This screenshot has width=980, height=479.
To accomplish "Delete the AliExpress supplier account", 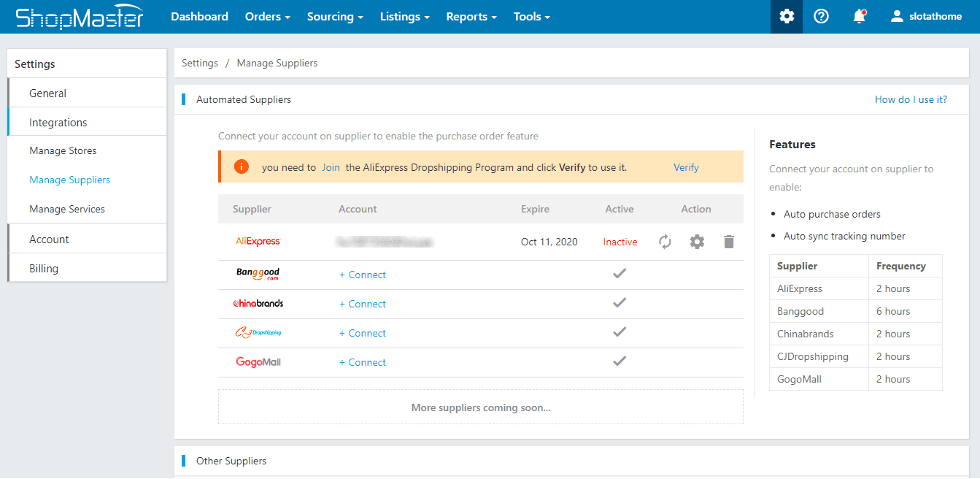I will 728,242.
